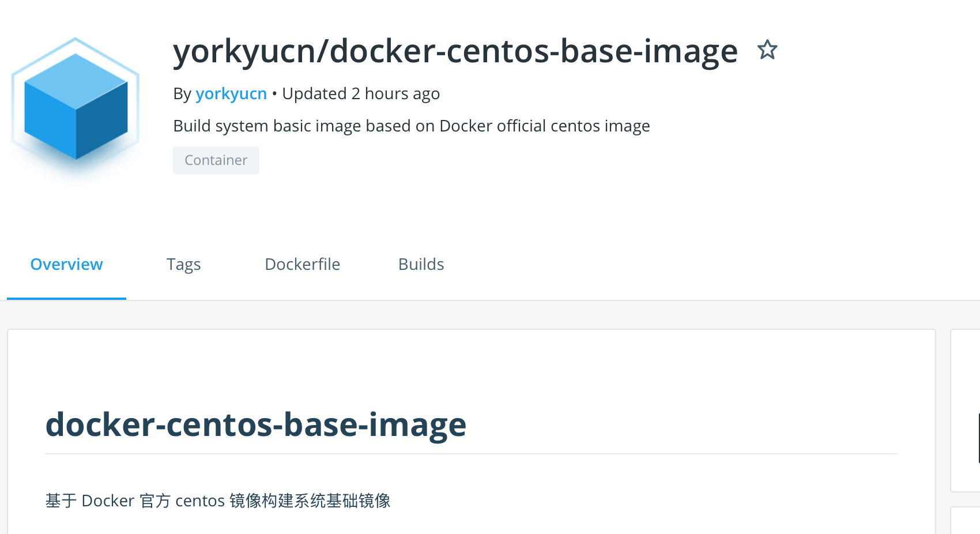Click the dark element at right edge
Screen dimensions: 980x534
pyautogui.click(x=978, y=438)
